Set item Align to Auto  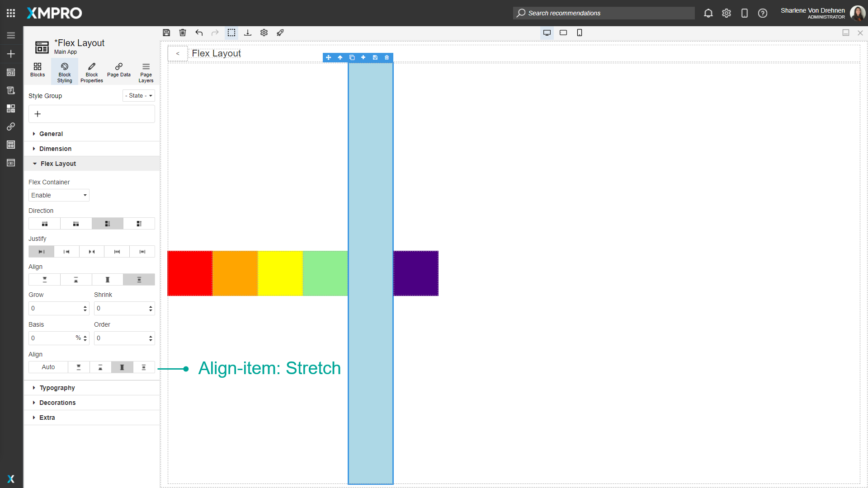pyautogui.click(x=47, y=367)
